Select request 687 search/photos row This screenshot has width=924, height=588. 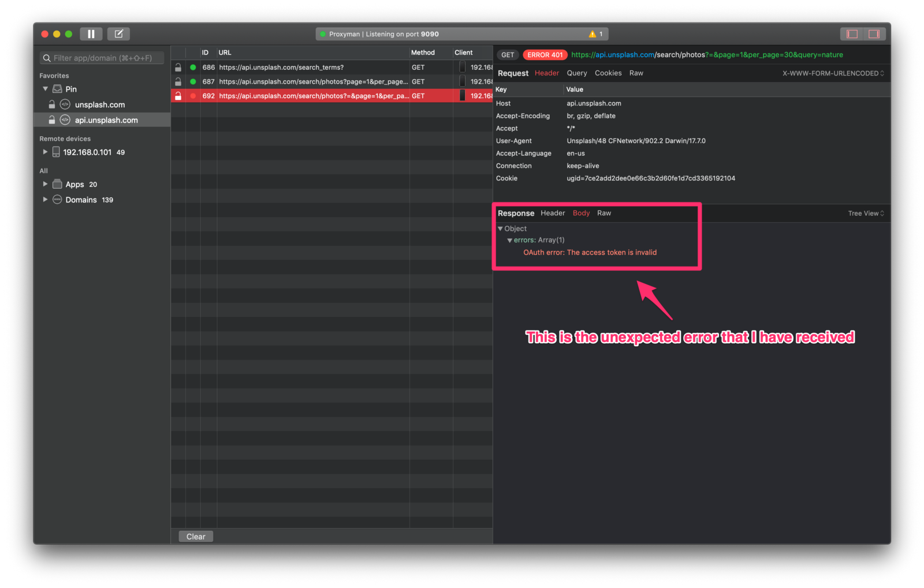tap(331, 82)
